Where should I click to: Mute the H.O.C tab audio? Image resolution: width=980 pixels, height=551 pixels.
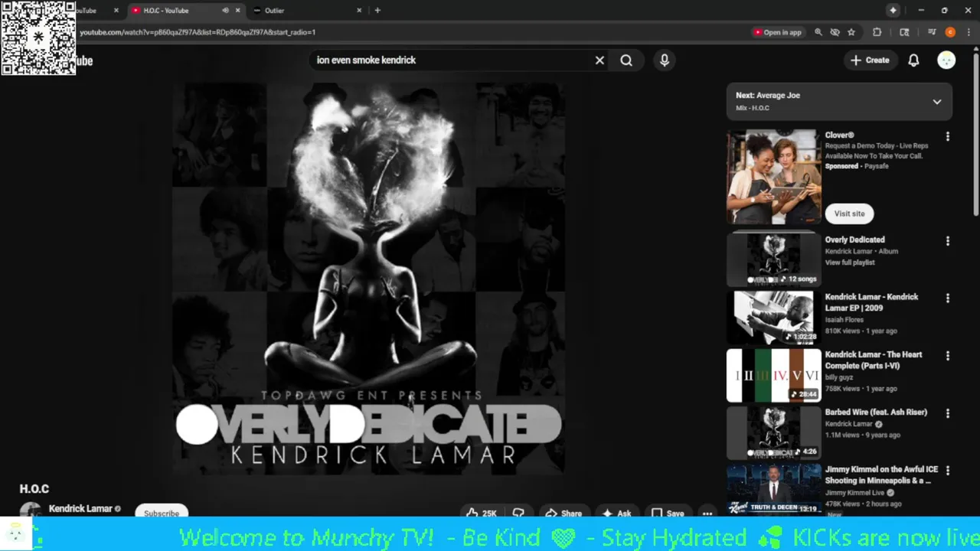[225, 11]
